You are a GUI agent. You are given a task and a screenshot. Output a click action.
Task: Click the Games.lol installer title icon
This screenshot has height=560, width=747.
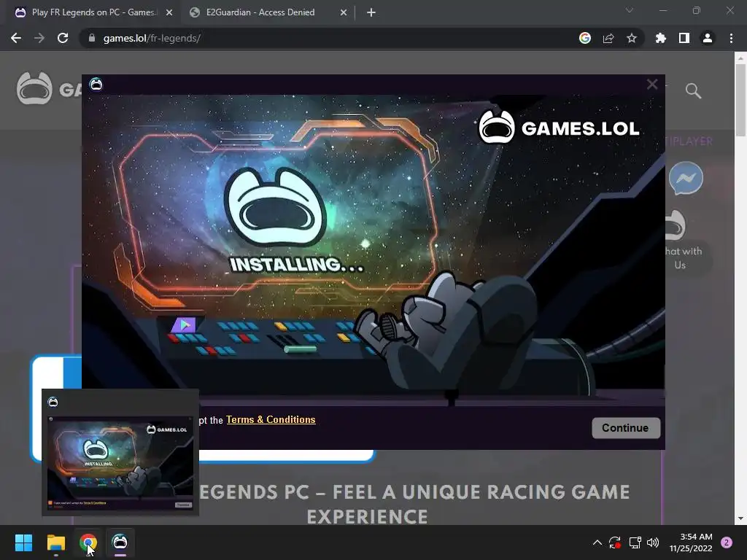(96, 85)
